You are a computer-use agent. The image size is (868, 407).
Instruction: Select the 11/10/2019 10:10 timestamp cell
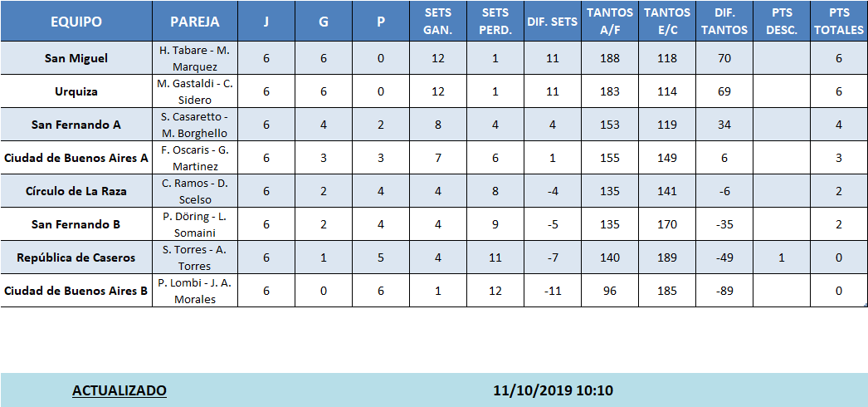(x=553, y=390)
